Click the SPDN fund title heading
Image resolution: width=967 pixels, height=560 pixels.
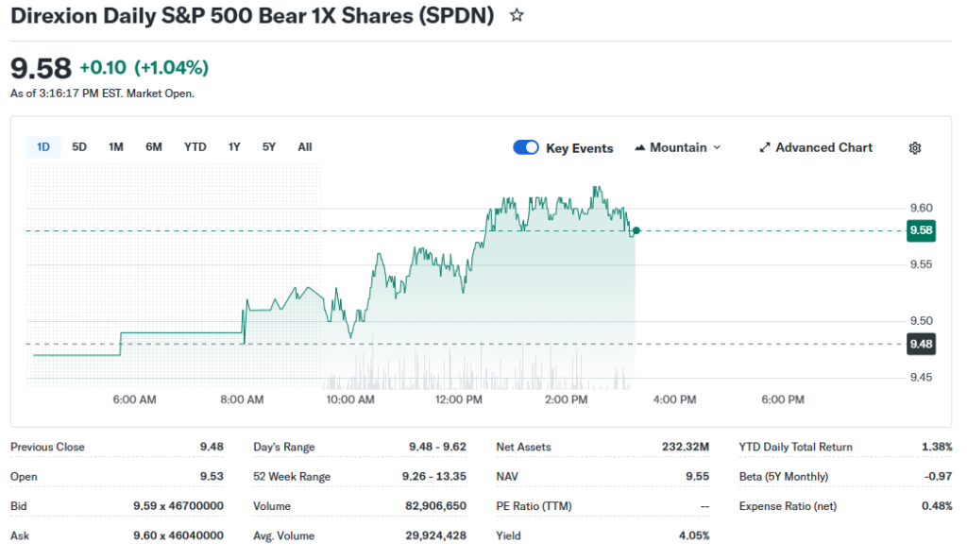pyautogui.click(x=252, y=16)
